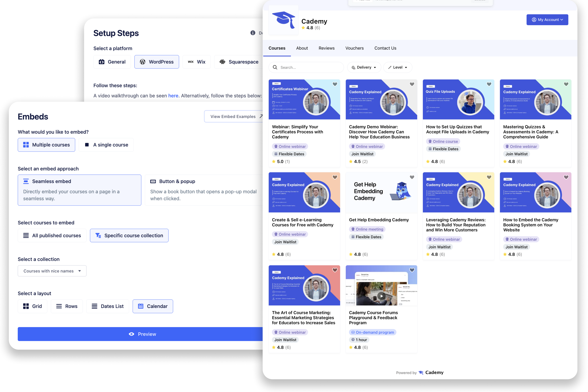The height and width of the screenshot is (392, 588).
Task: Open Courses with nice names collection dropdown
Action: tap(52, 271)
